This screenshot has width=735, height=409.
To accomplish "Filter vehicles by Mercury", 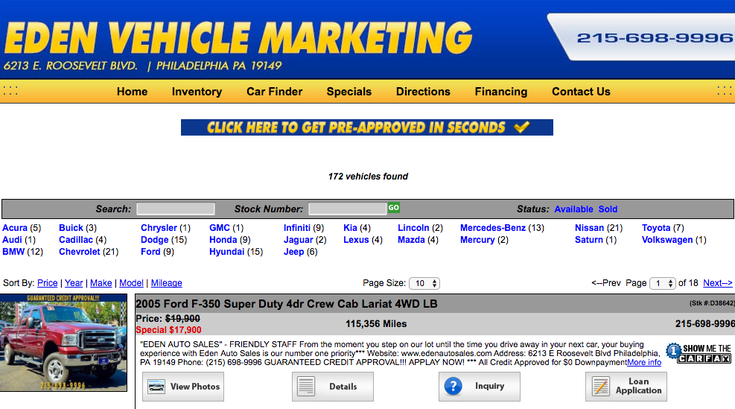I will (x=478, y=239).
